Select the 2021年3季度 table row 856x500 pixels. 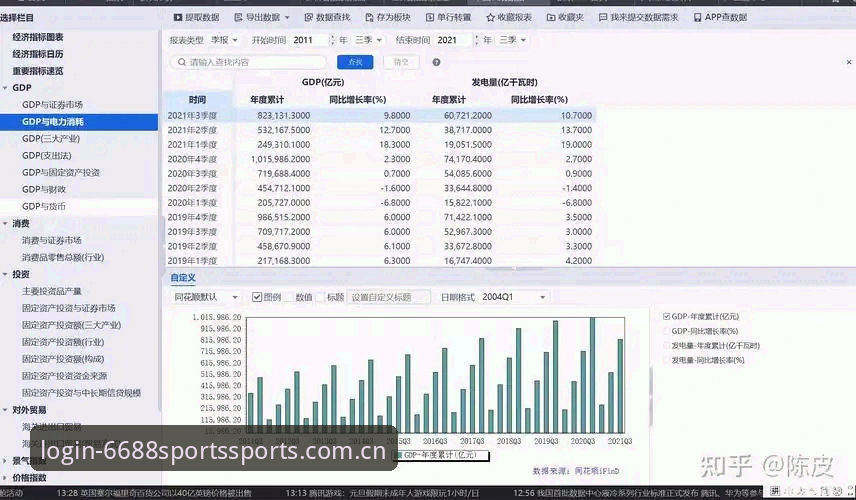(381, 115)
